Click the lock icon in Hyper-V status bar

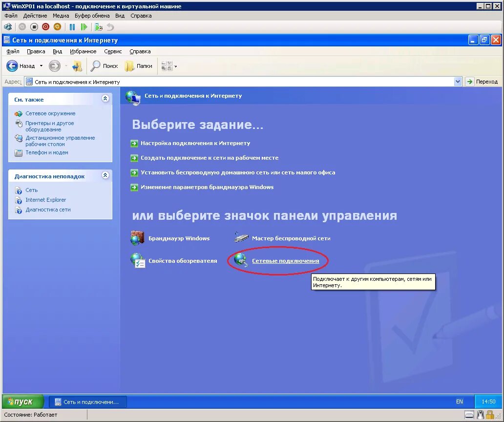click(490, 415)
